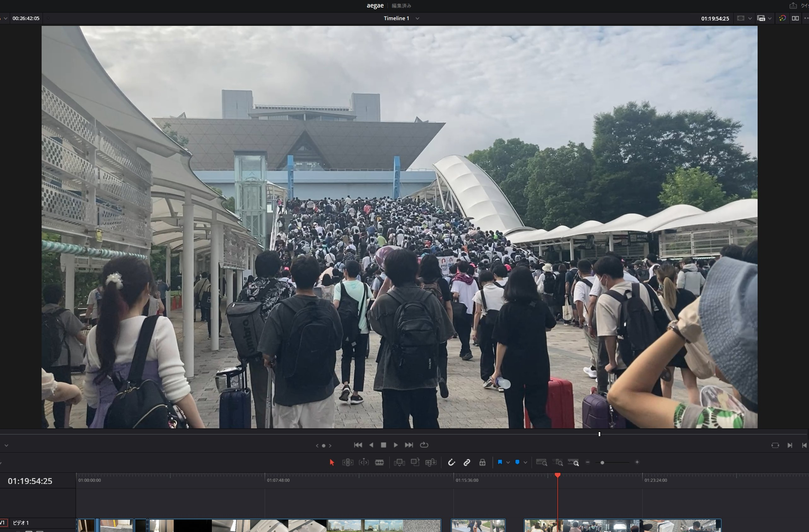Toggle position lock icon

click(482, 462)
